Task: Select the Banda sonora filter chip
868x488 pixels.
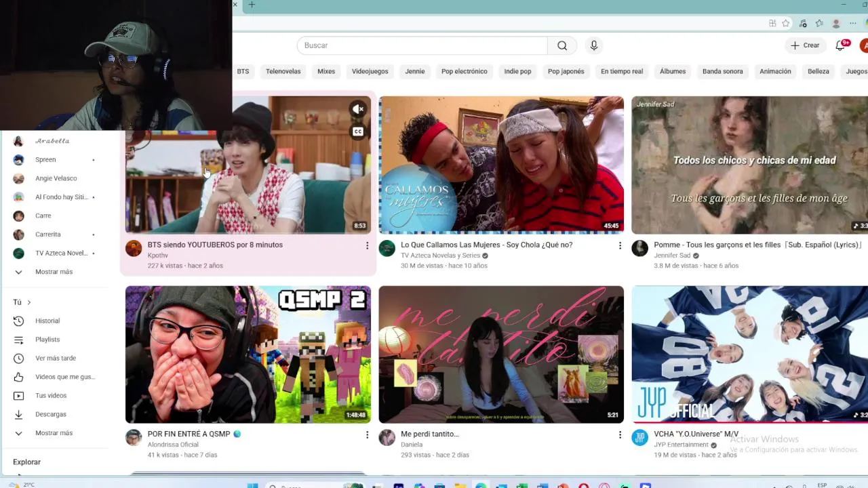Action: point(723,71)
